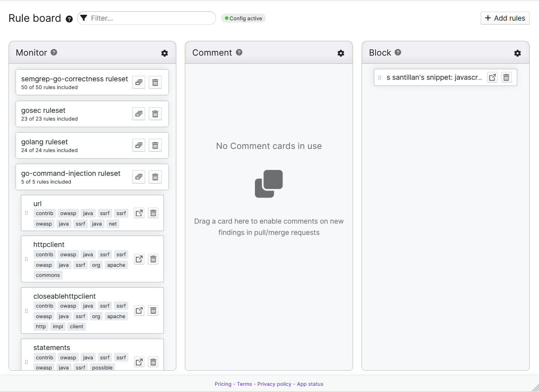This screenshot has width=539, height=392.
Task: Click the Rule board help icon
Action: [69, 19]
